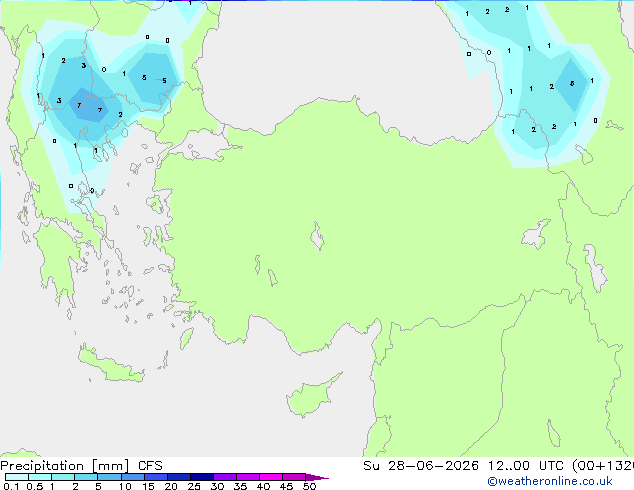Screen dimensions: 634x490
Task: Pick the 20–25 mm legend color swatch
Action: (178, 477)
